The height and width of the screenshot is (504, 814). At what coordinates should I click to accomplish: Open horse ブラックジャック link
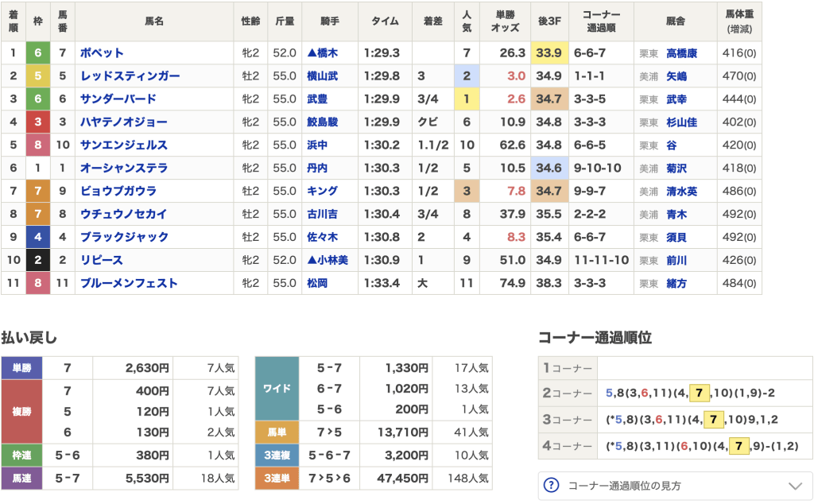124,237
